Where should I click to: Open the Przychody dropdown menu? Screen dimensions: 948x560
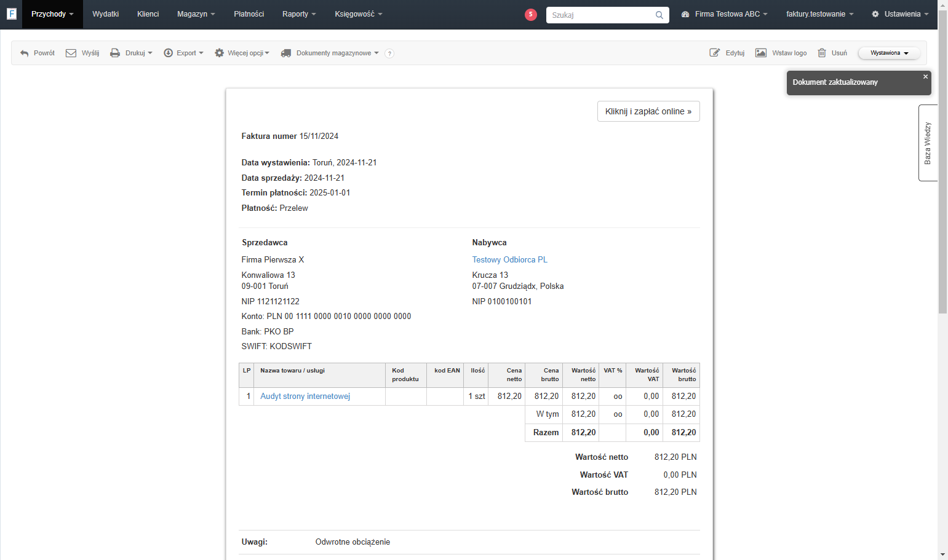52,14
